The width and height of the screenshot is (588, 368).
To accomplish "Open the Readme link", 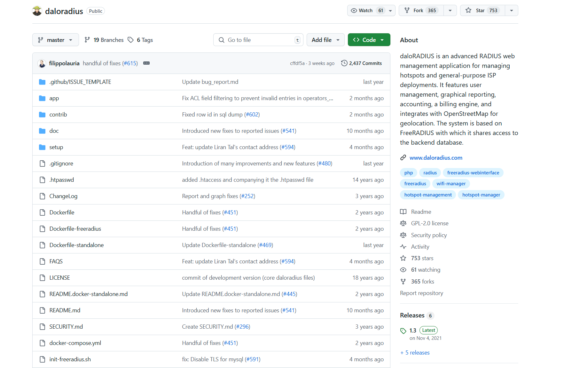I will click(x=421, y=212).
